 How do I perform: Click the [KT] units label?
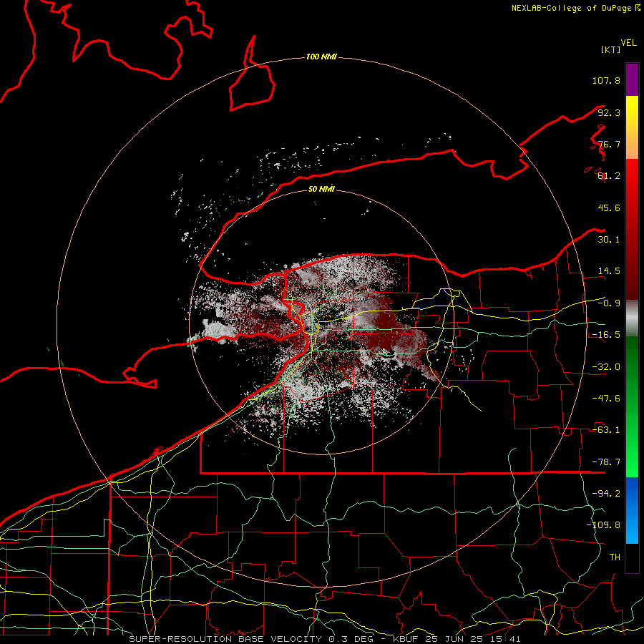pos(610,49)
